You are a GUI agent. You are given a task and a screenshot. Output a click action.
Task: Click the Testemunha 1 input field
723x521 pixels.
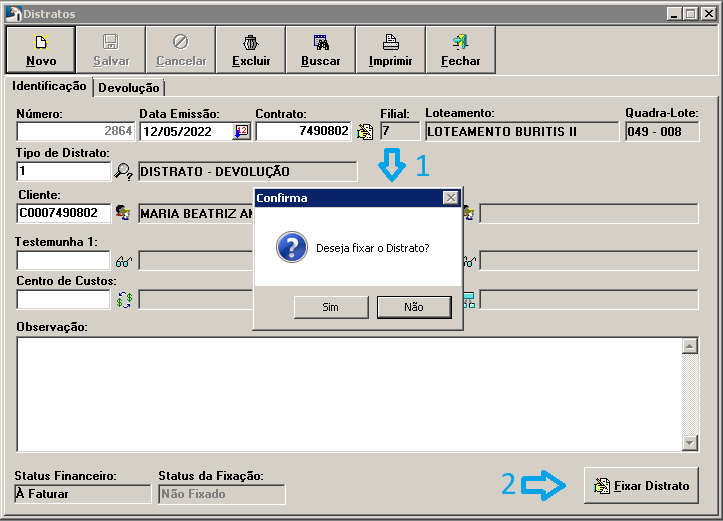(63, 261)
